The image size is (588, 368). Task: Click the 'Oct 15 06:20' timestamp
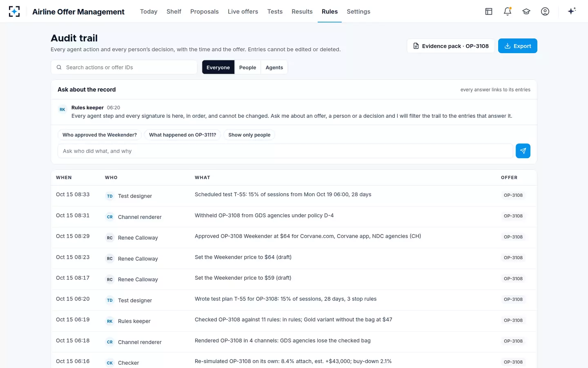(73, 299)
